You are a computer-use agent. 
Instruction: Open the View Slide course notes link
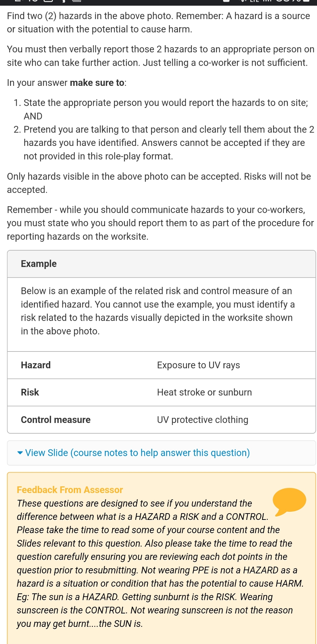click(x=137, y=453)
